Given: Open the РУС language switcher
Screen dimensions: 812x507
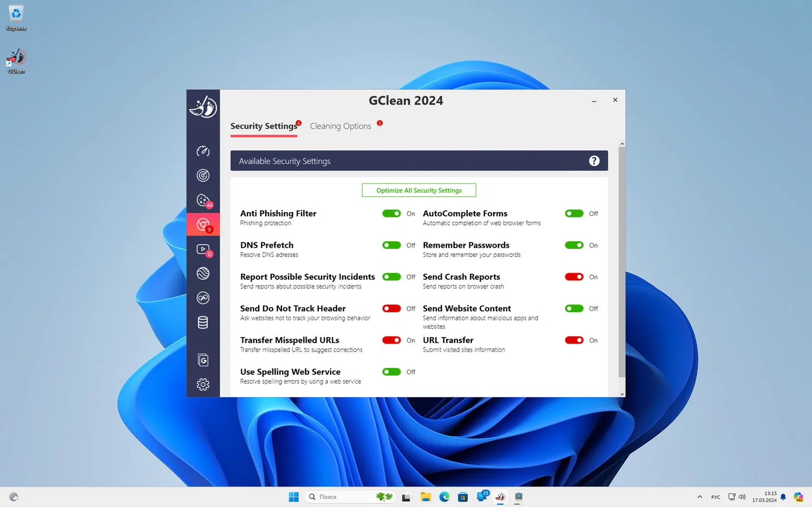Looking at the screenshot, I should (716, 497).
